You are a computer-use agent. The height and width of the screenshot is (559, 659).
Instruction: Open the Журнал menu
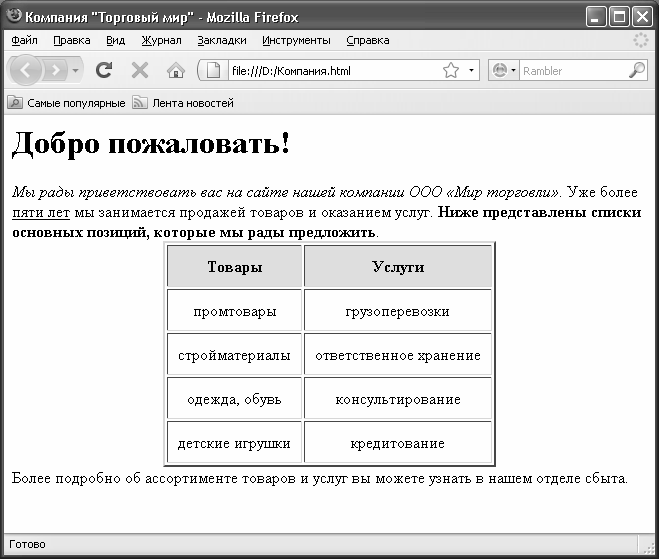[161, 40]
